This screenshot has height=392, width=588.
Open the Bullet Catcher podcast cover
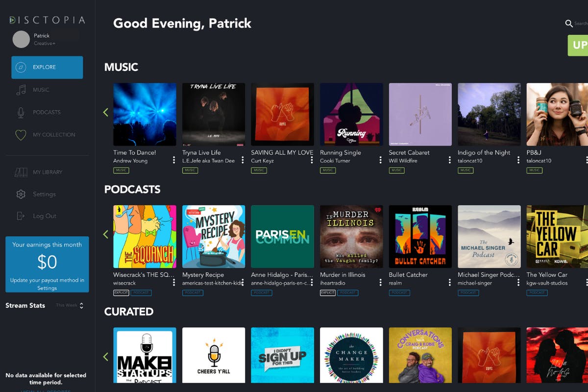point(420,237)
